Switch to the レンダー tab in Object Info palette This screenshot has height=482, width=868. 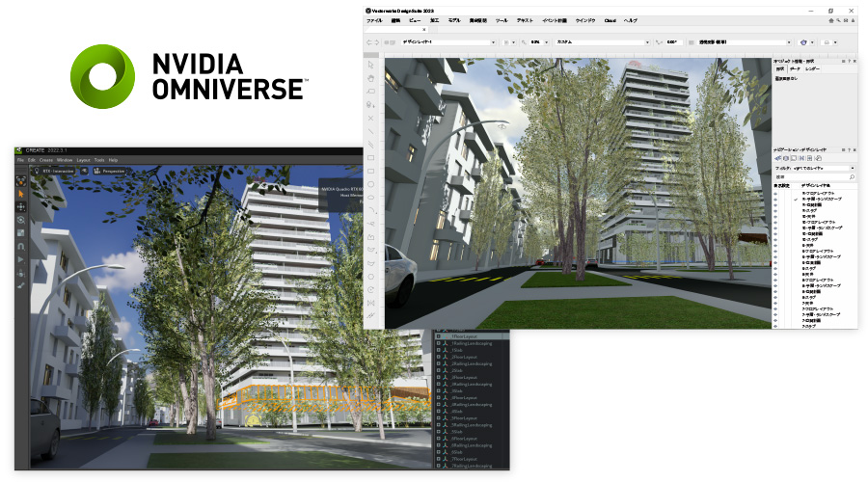[x=813, y=69]
